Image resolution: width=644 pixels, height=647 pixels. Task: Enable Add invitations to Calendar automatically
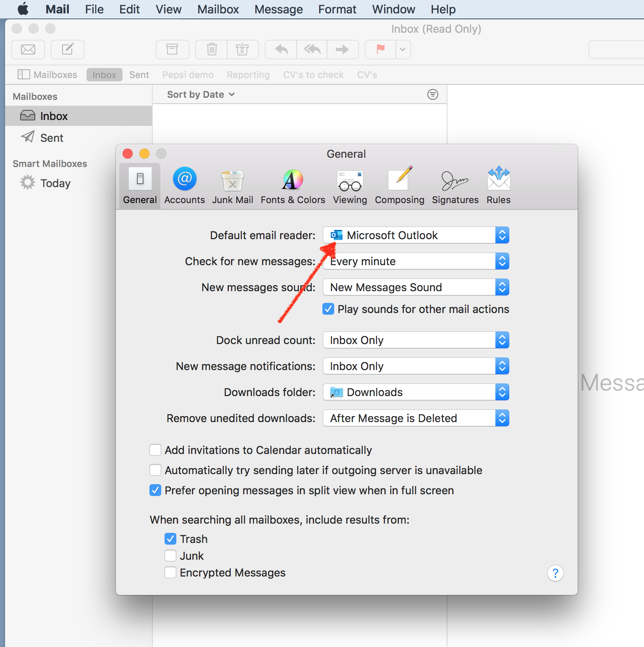click(155, 450)
